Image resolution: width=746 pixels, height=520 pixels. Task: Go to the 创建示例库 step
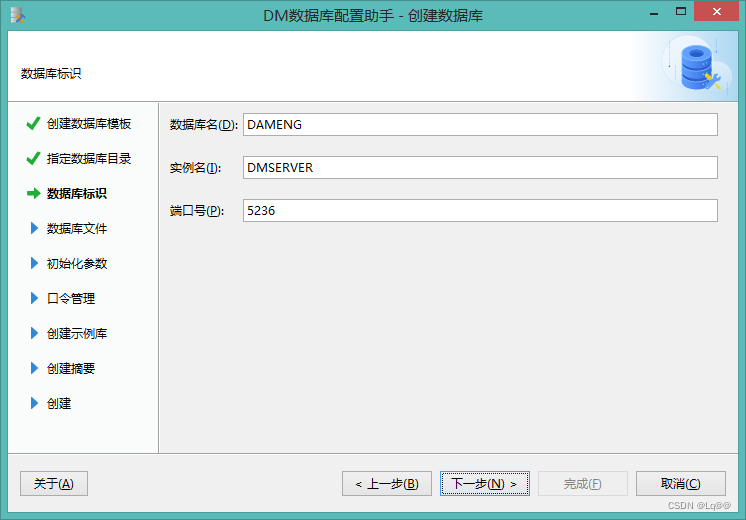pos(77,333)
